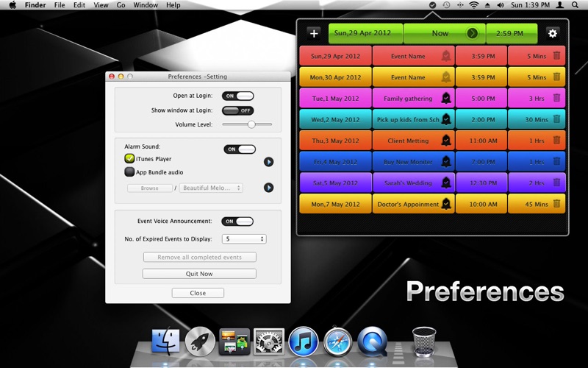This screenshot has height=368, width=588.
Task: Click the arrow icon next to Now
Action: click(x=472, y=33)
